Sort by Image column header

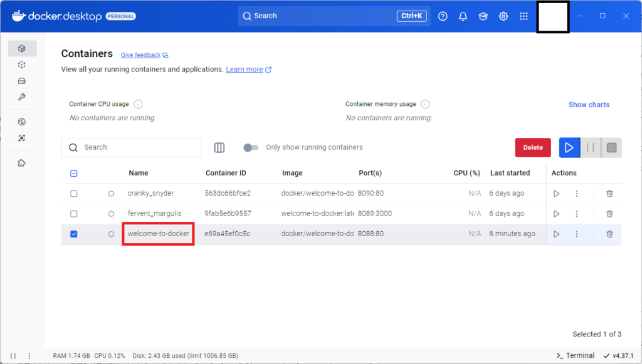[292, 174]
